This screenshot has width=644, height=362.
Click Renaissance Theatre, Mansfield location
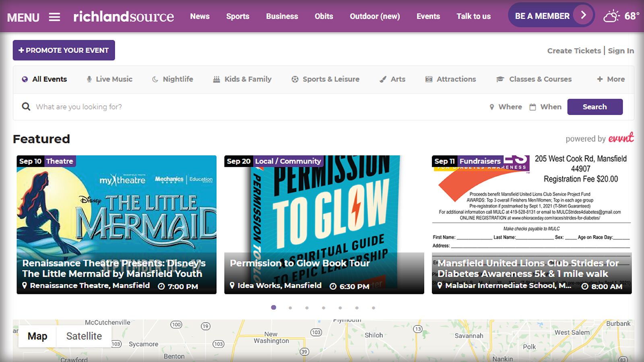point(90,286)
